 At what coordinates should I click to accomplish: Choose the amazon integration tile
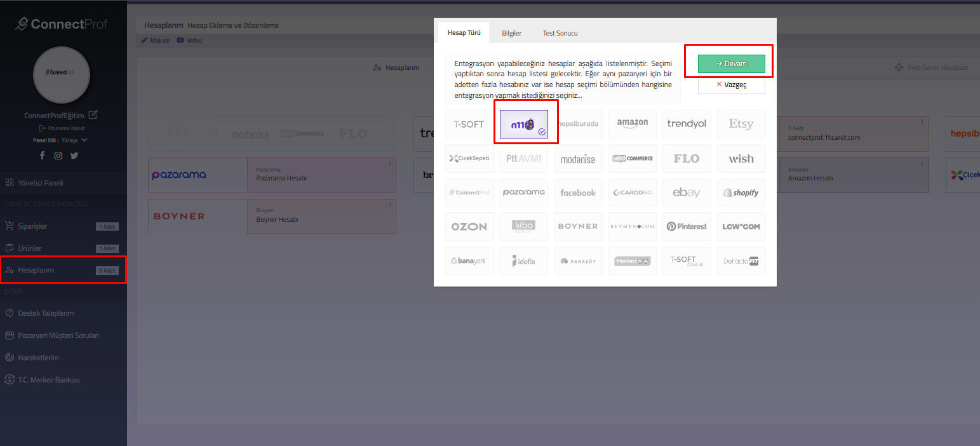632,124
